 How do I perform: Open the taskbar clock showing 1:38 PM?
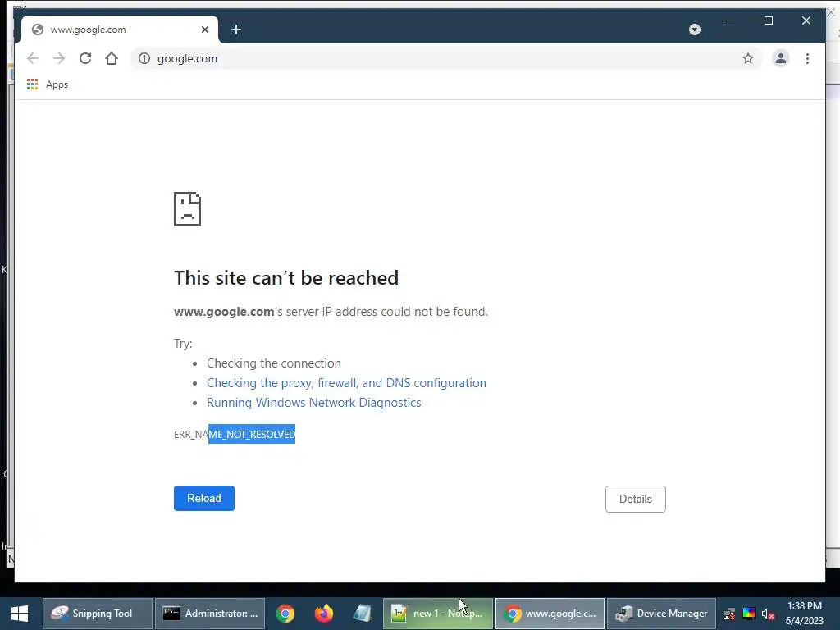pos(804,614)
